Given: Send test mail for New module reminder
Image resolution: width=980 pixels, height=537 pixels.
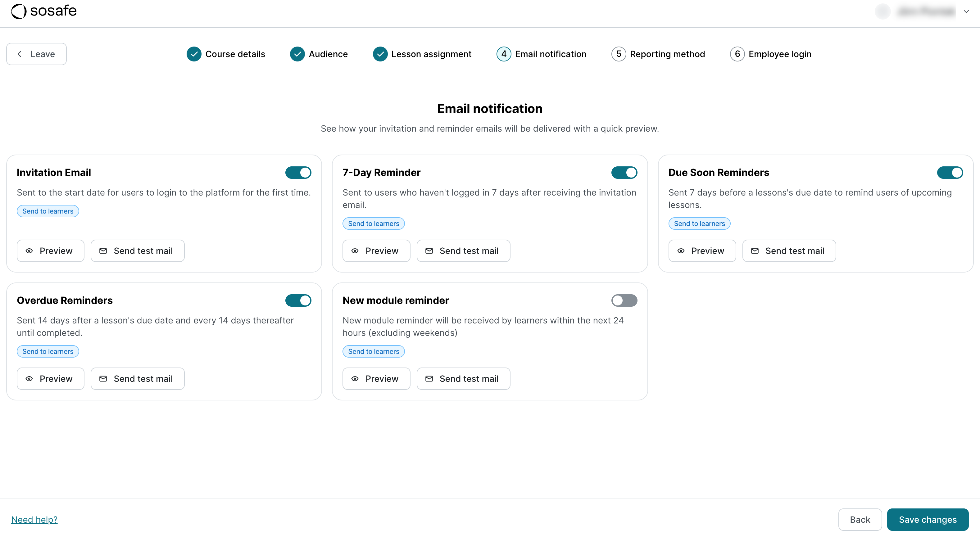Looking at the screenshot, I should click(x=463, y=378).
